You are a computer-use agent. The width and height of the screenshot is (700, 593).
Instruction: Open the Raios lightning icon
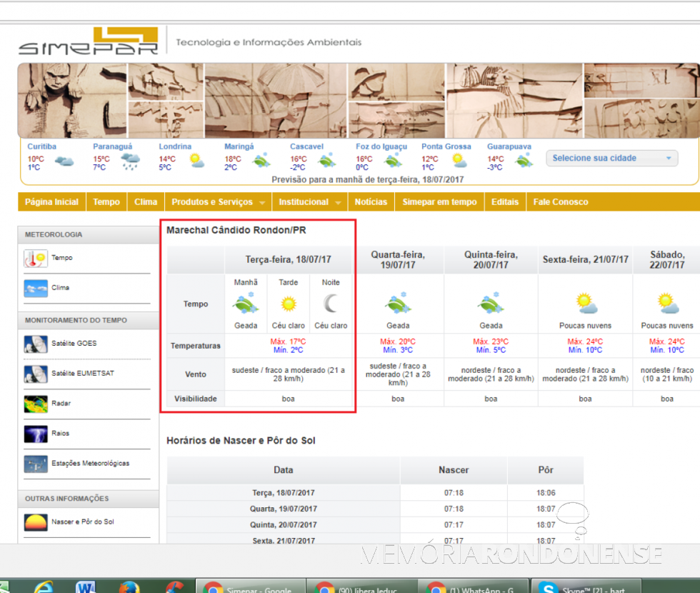[36, 434]
